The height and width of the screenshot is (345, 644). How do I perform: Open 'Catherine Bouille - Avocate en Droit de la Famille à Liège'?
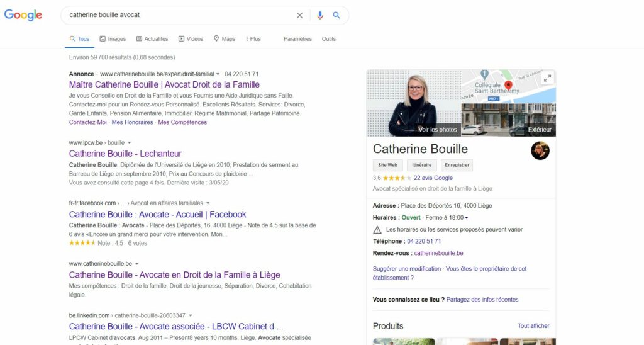(175, 274)
